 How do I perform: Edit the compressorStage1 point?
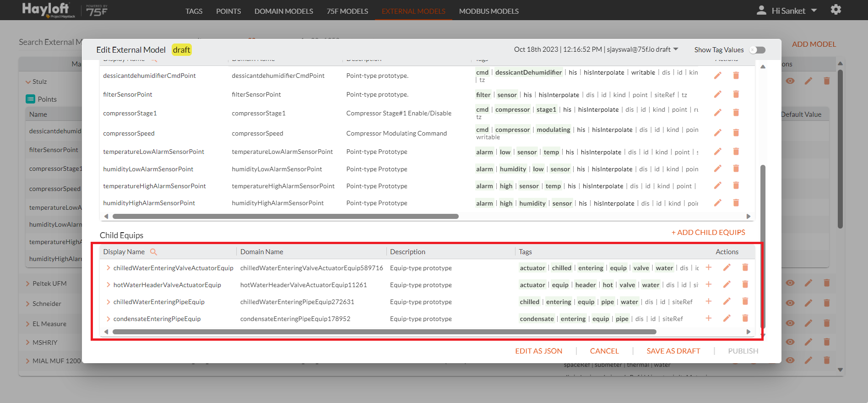(717, 113)
